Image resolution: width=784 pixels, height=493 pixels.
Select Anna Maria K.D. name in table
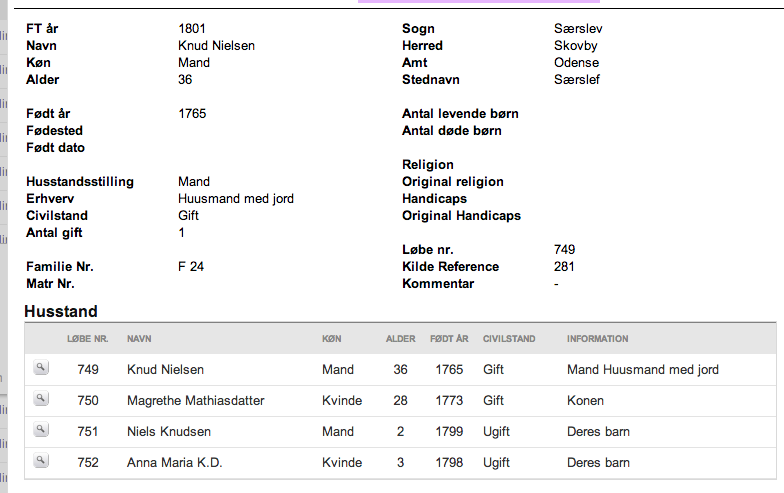(174, 462)
